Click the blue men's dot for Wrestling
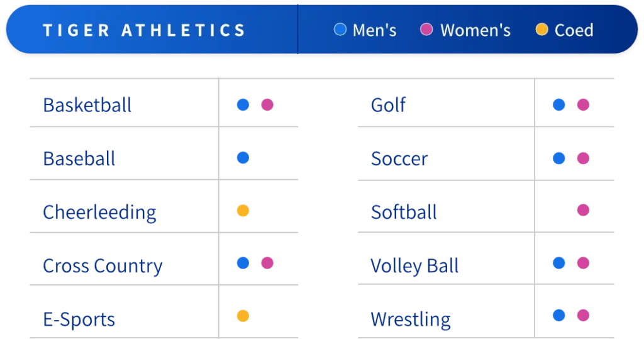 (558, 315)
